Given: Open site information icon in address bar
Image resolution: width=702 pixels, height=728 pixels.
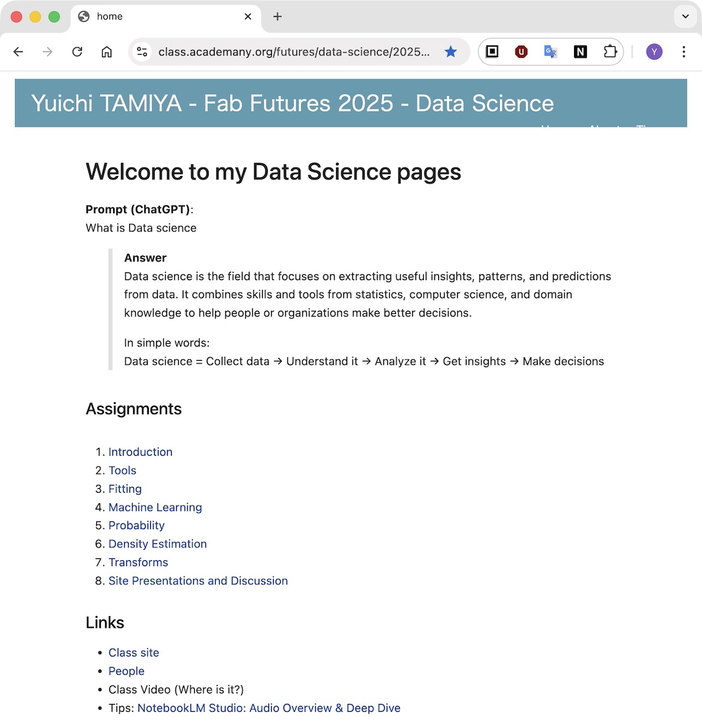Looking at the screenshot, I should (142, 52).
